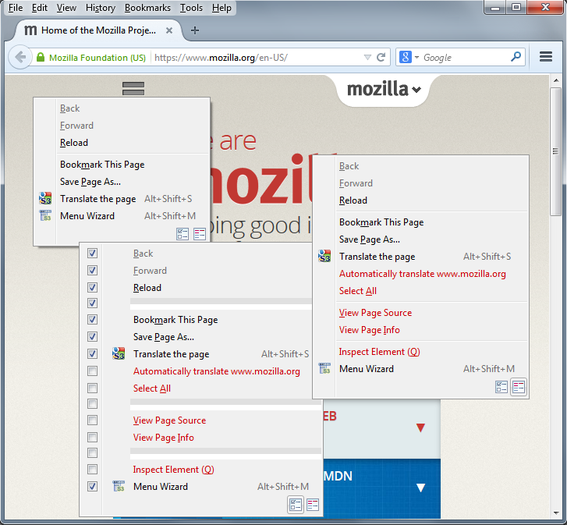Click Inspect Element (Q) in the right menu

(379, 352)
